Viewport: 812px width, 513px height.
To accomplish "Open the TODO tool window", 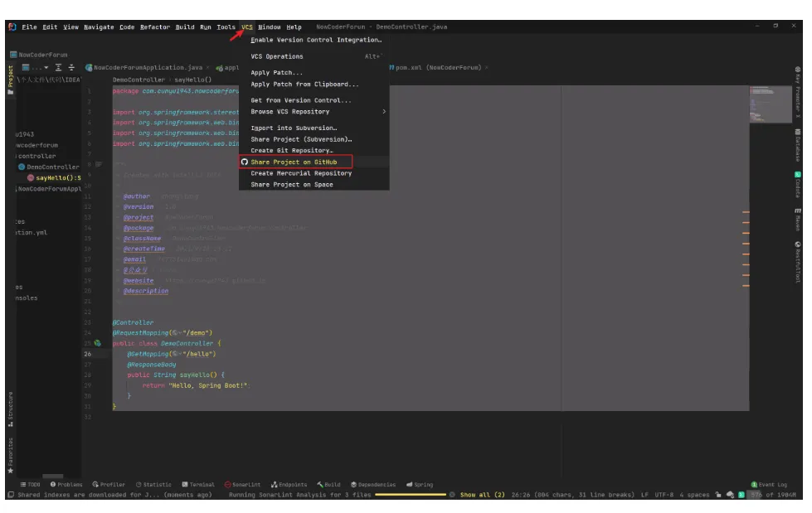I will (30, 485).
